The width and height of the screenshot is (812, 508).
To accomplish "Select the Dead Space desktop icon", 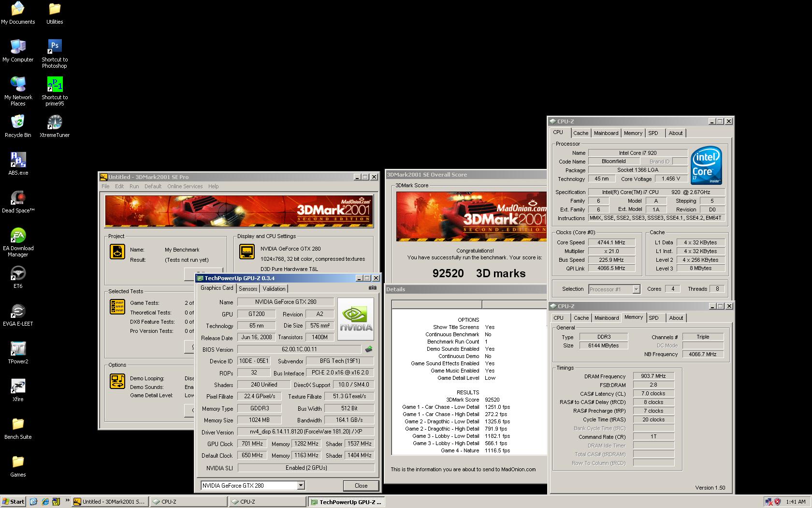I will point(18,202).
